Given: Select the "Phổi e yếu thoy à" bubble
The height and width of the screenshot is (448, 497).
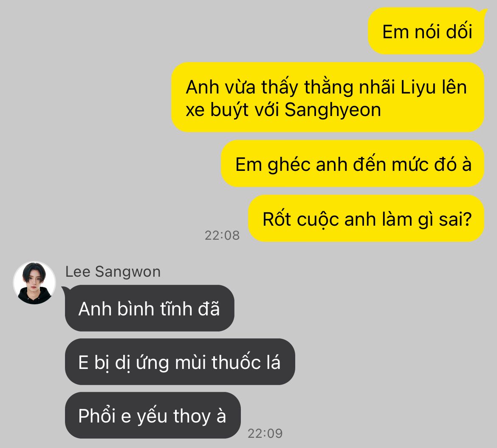Looking at the screenshot, I should [153, 415].
